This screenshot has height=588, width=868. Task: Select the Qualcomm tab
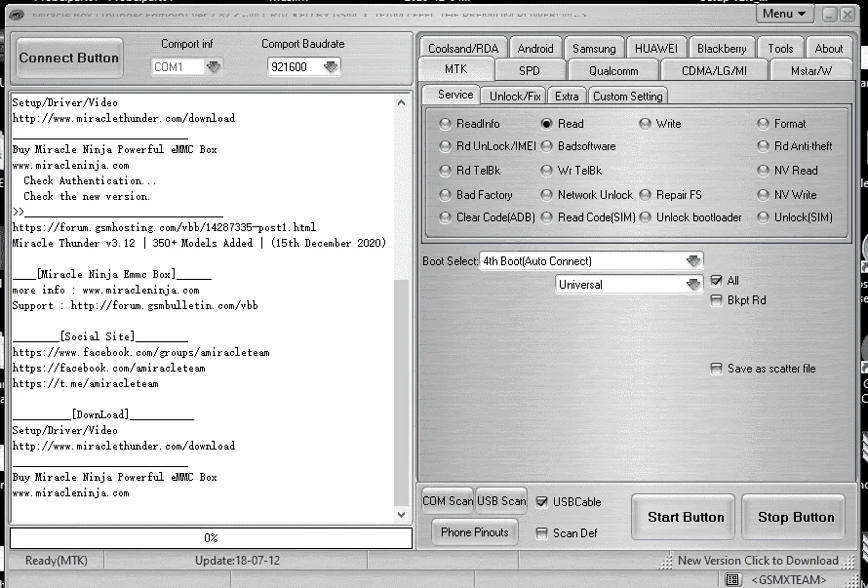613,70
